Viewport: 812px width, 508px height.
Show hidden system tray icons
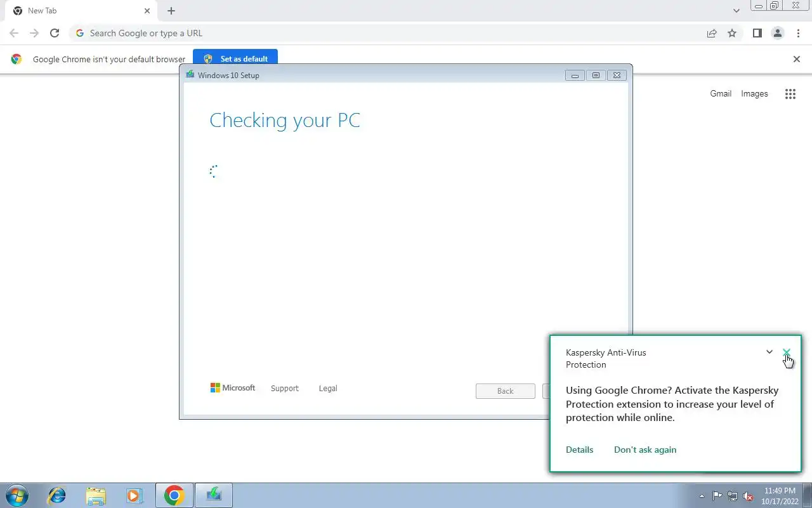pos(702,497)
